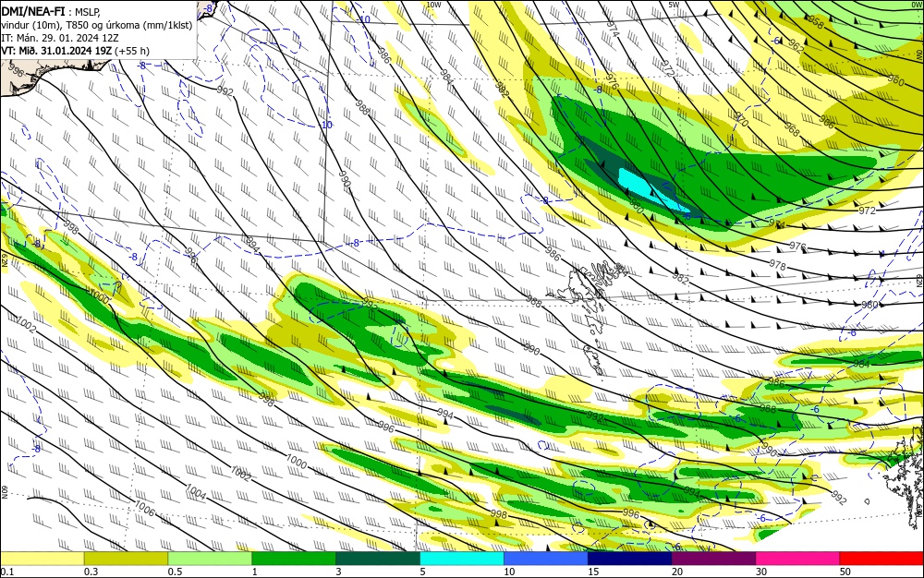This screenshot has height=578, width=924.
Task: Click the red 50+ legend swatch
Action: [881, 559]
